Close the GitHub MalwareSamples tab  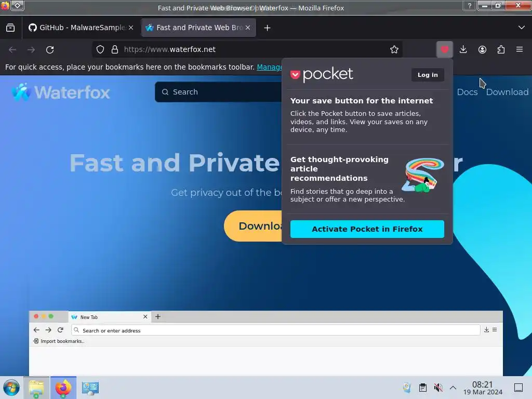pos(131,28)
